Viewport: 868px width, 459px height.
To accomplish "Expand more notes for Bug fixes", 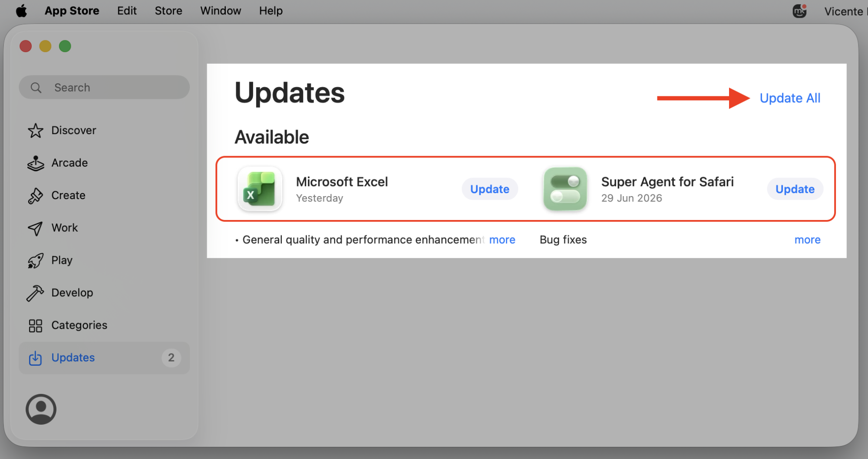I will coord(807,240).
